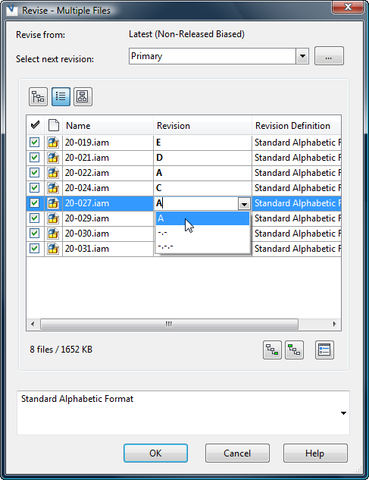The width and height of the screenshot is (369, 480).
Task: Open Help for the revise dialog
Action: point(315,453)
